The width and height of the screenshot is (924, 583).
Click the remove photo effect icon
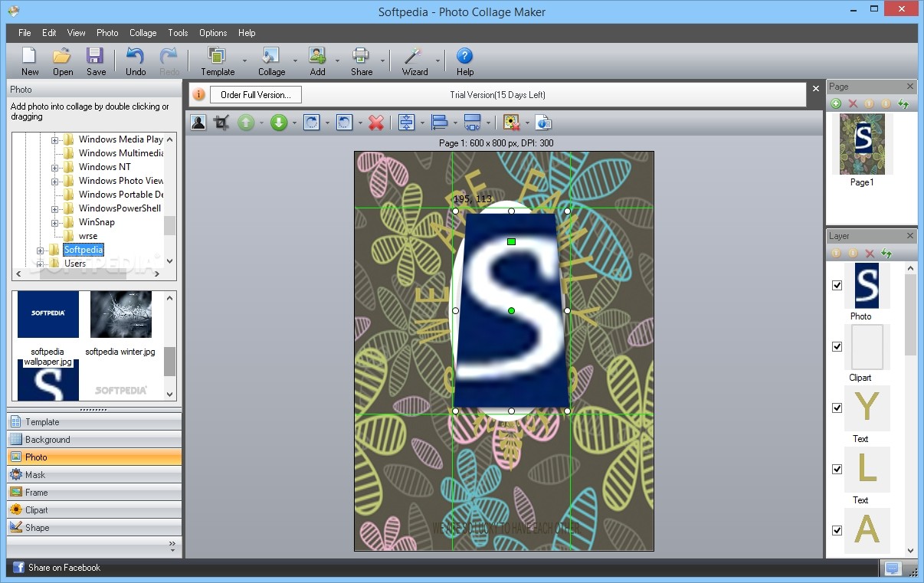click(x=512, y=123)
